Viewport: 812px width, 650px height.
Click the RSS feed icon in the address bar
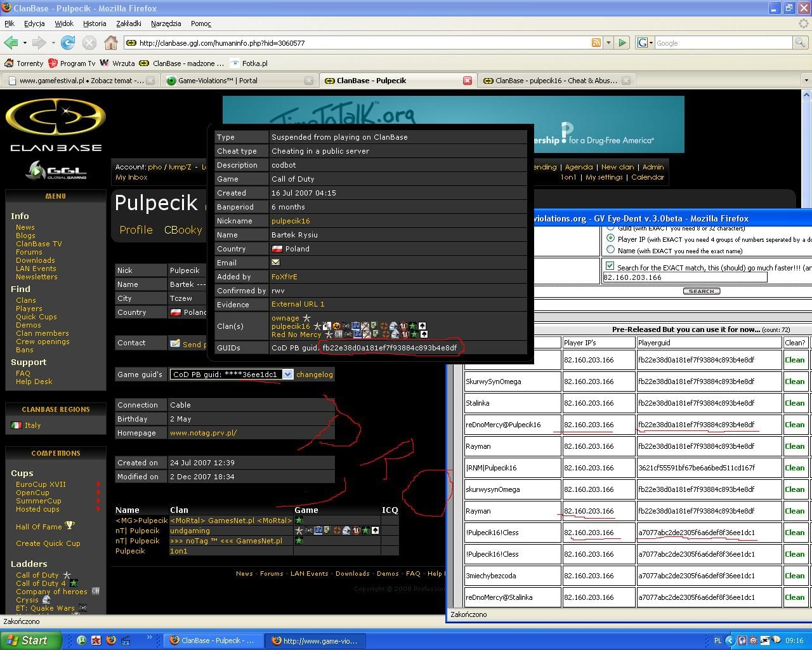(596, 43)
